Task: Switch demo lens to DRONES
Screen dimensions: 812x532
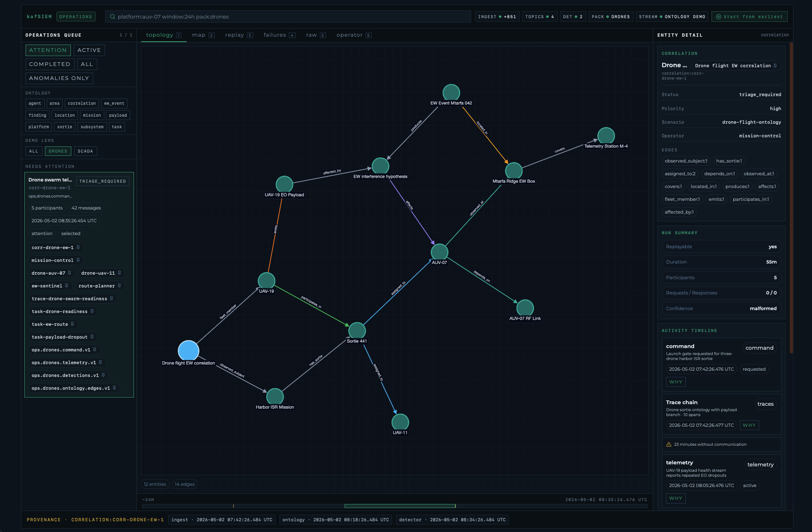Action: click(x=58, y=151)
